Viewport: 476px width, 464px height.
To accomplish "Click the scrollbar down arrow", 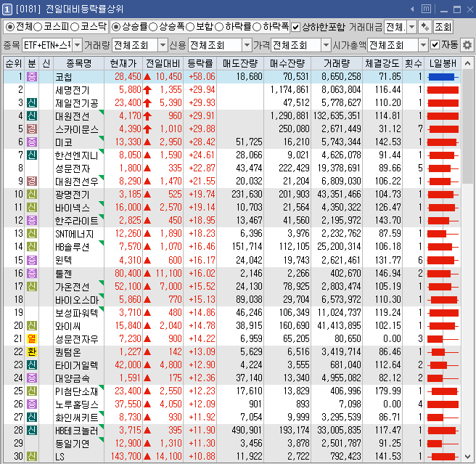I will pos(467,457).
